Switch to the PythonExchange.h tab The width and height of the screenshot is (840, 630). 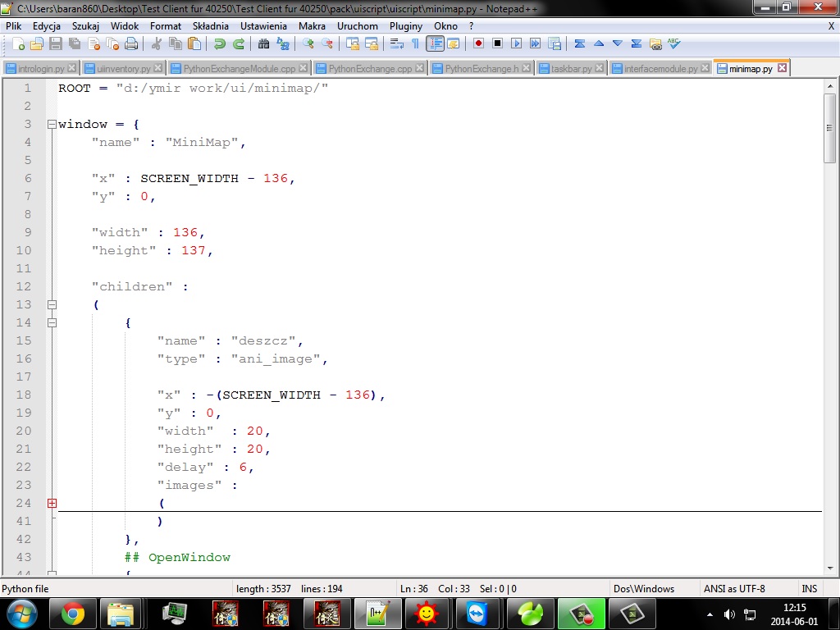click(481, 69)
